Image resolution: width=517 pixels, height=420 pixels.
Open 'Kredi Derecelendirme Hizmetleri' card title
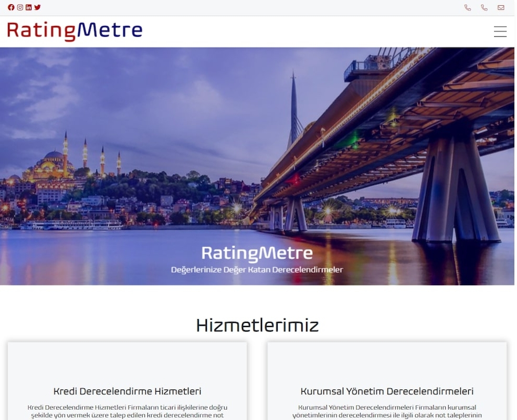[x=127, y=391]
